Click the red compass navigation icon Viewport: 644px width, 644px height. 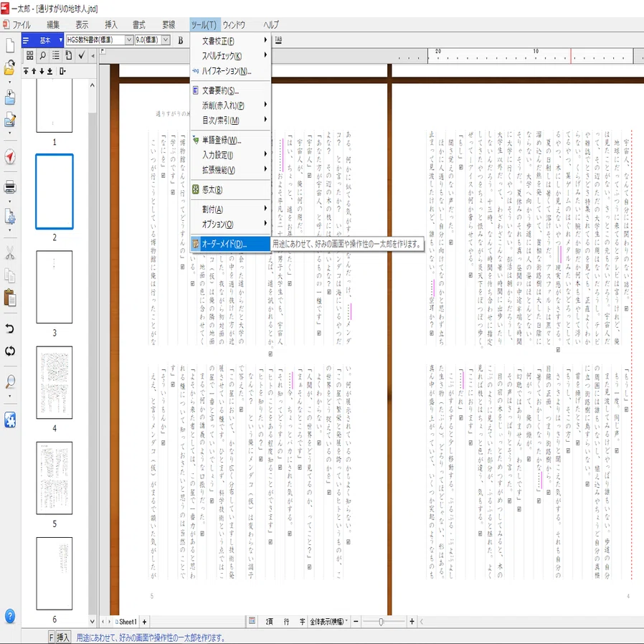coord(10,156)
